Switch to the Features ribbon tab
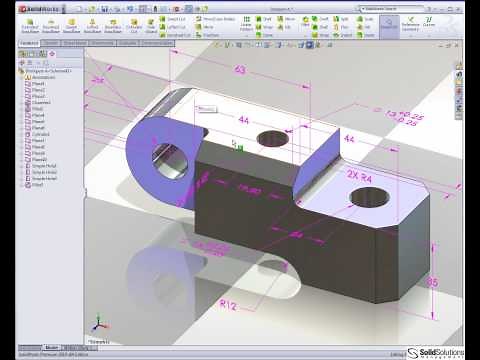The height and width of the screenshot is (360, 480). pos(29,43)
